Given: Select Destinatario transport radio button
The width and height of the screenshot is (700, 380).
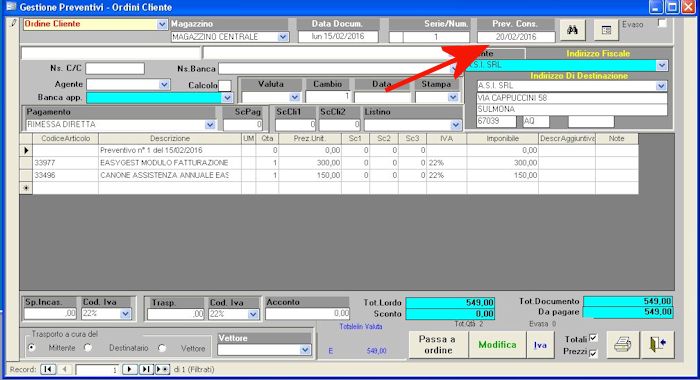Looking at the screenshot, I should click(x=88, y=347).
